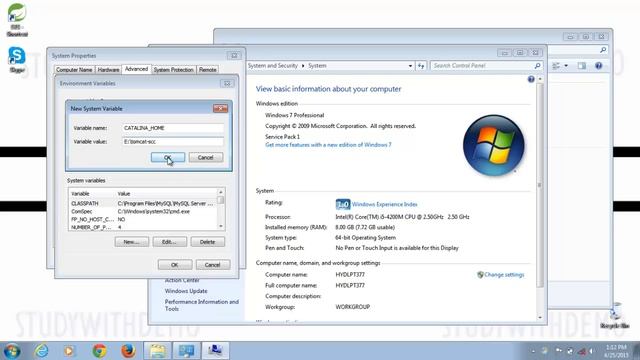Screen dimensions: 640x360
Task: Click the volume icon in system tray
Action: pyautogui.click(x=591, y=351)
